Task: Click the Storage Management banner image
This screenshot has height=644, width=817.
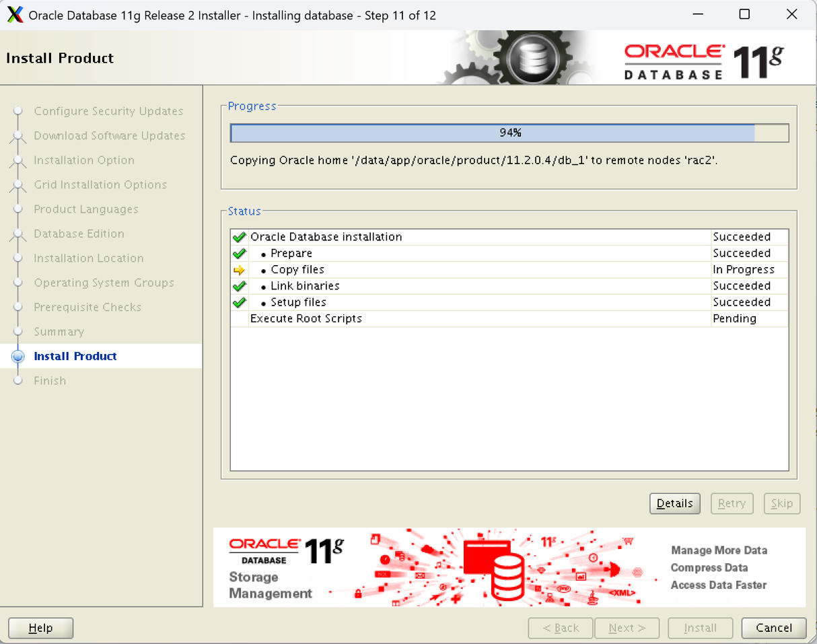Action: click(x=509, y=567)
